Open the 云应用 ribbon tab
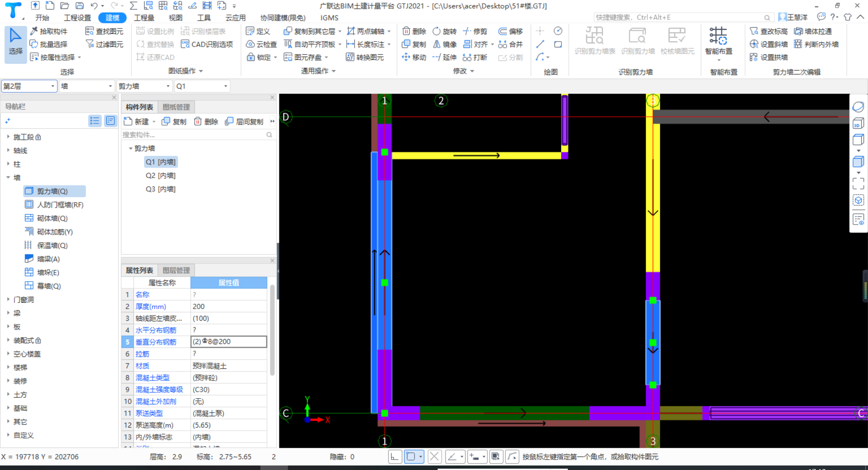868x470 pixels. [236, 18]
